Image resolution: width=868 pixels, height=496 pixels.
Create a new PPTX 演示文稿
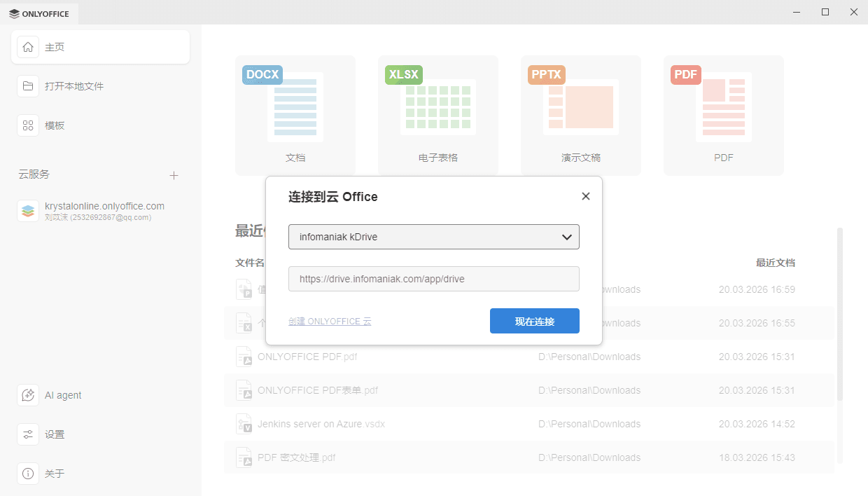pos(581,115)
